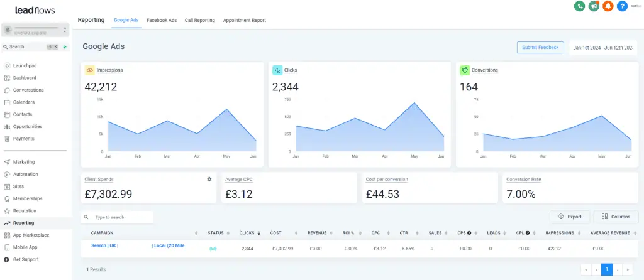Click the lightning quick actions icon beside search
The width and height of the screenshot is (644, 280).
click(x=65, y=46)
